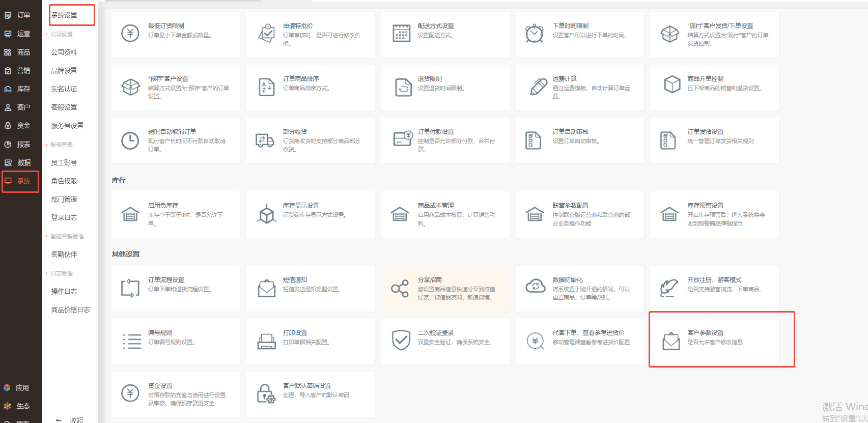Click the envelope icon for 客户参数设置
Screen dimensions: 868x423
671,341
